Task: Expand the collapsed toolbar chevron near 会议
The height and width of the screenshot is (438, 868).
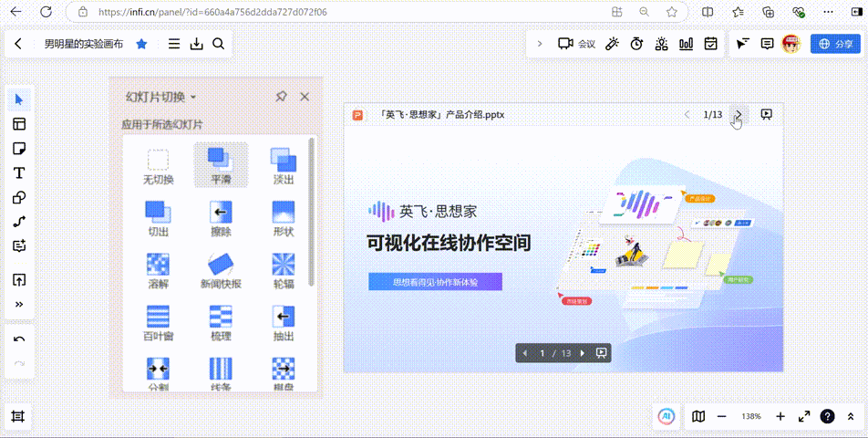Action: (541, 45)
